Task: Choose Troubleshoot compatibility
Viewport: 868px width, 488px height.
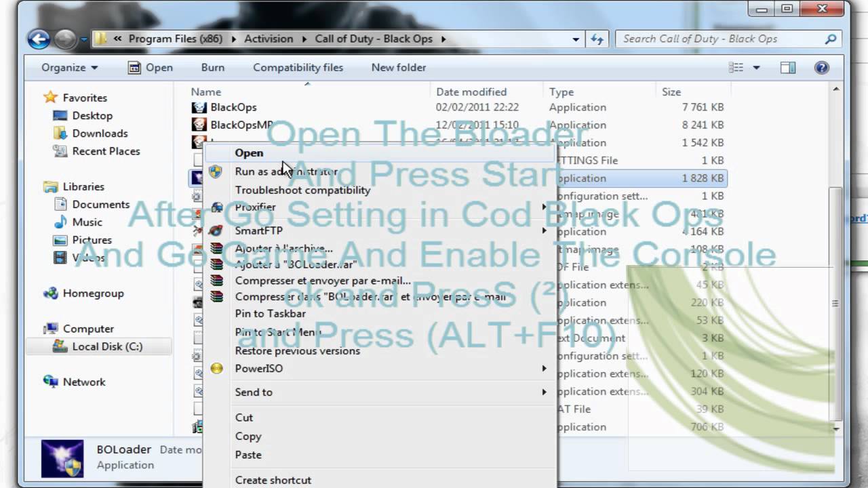Action: [302, 190]
